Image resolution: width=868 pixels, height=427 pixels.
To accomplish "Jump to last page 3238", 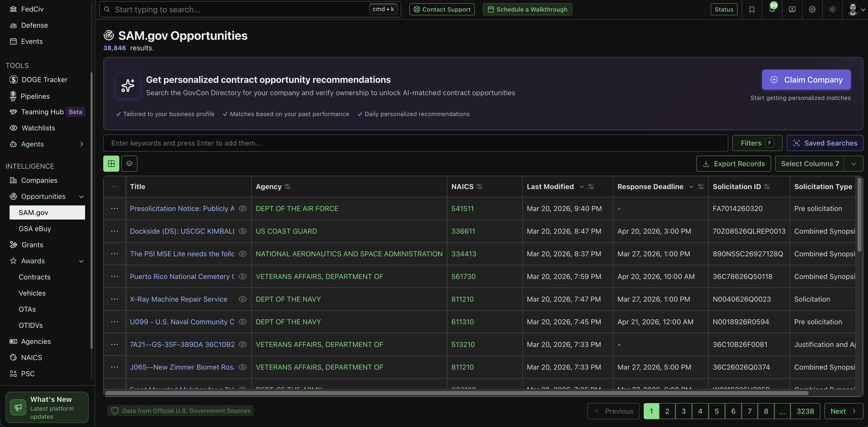I will click(x=805, y=411).
